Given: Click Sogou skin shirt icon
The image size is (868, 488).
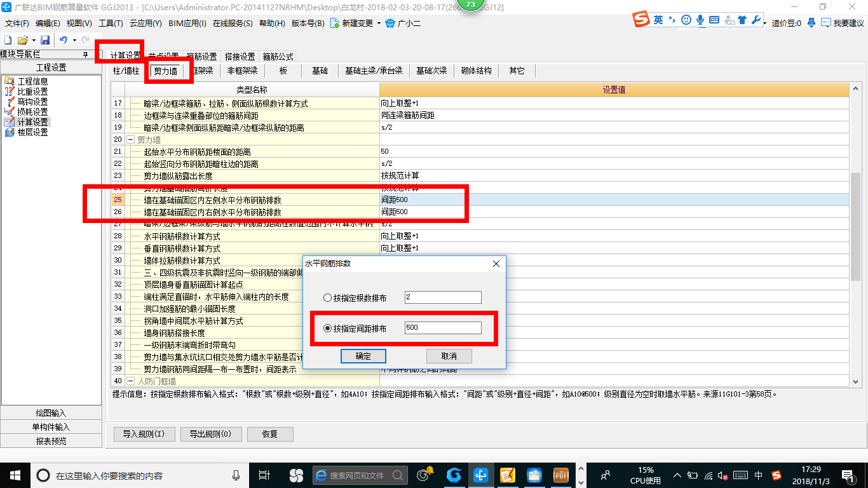Looking at the screenshot, I should tap(741, 20).
